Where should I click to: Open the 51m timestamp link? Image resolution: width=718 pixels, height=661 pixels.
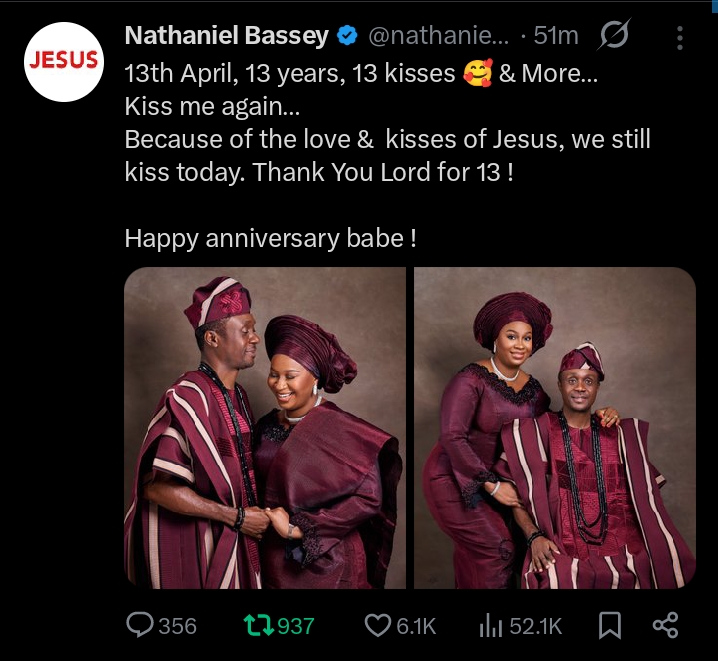(x=556, y=37)
